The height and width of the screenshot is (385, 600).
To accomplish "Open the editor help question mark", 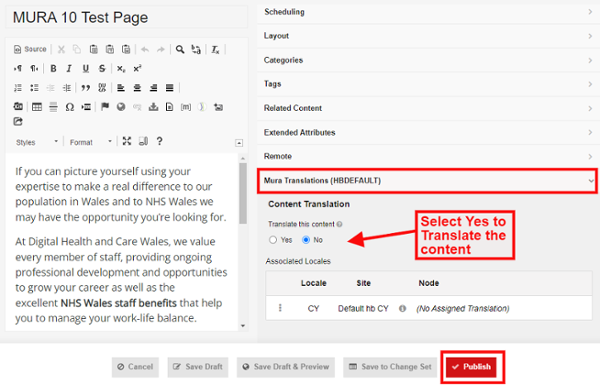I will [x=160, y=141].
